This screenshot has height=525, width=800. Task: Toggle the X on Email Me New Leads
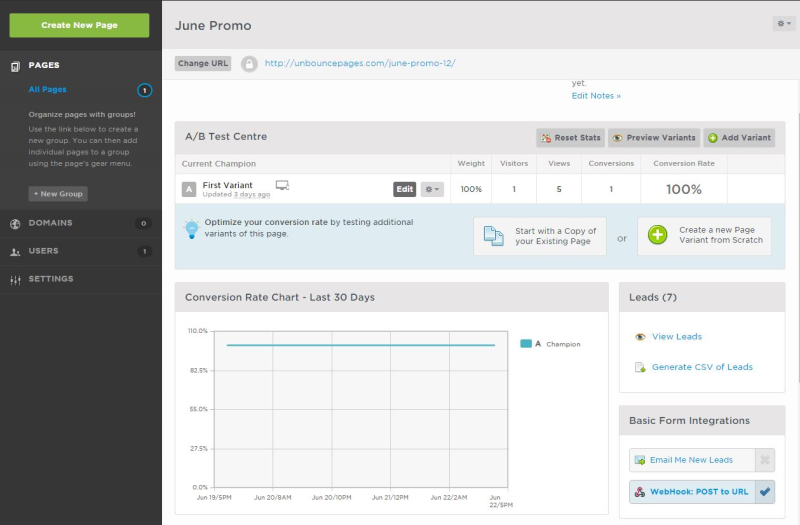coord(765,460)
